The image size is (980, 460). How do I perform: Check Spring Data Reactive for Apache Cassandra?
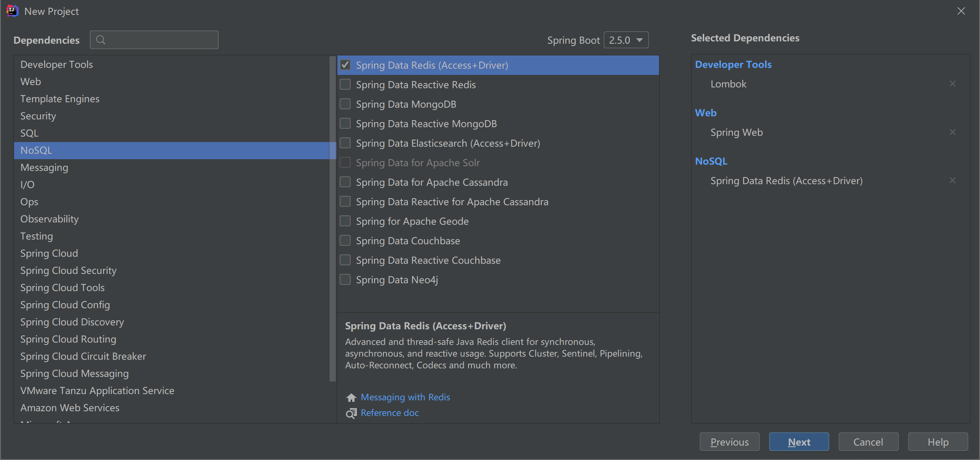coord(345,201)
